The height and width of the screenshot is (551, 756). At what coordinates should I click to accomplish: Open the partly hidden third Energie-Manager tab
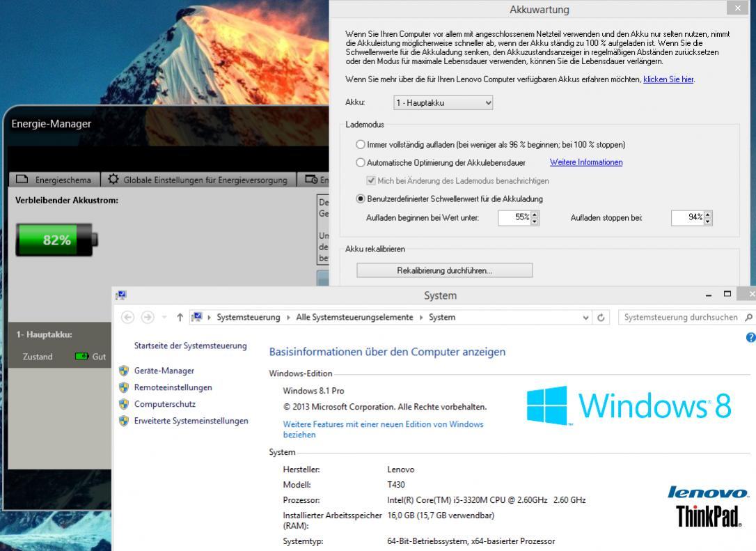click(x=313, y=180)
